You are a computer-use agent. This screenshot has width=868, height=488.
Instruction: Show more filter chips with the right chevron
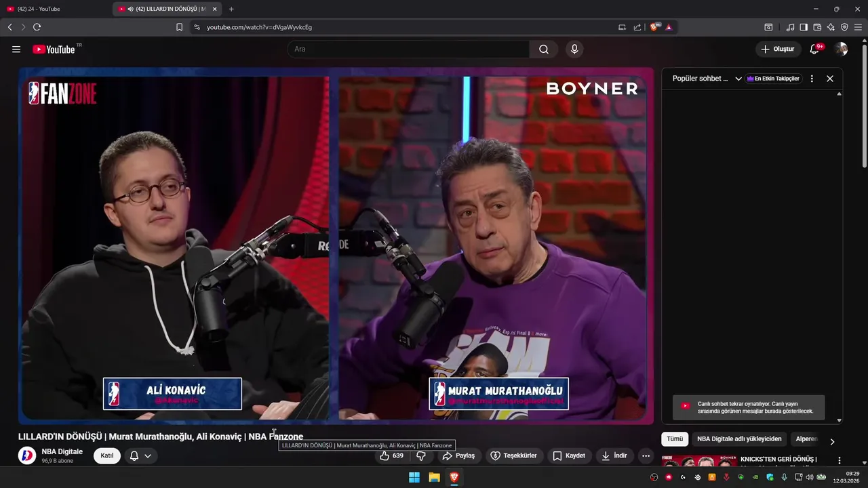tap(832, 442)
